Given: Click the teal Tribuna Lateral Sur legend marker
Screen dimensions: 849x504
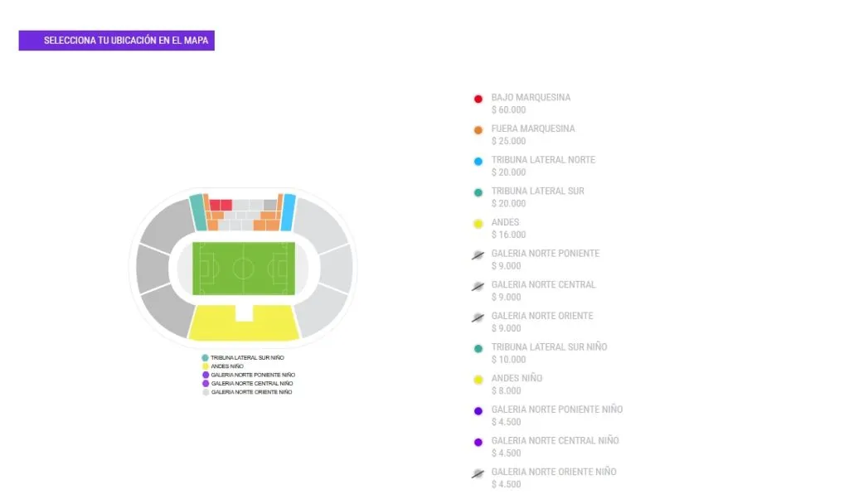Looking at the screenshot, I should coord(478,191).
